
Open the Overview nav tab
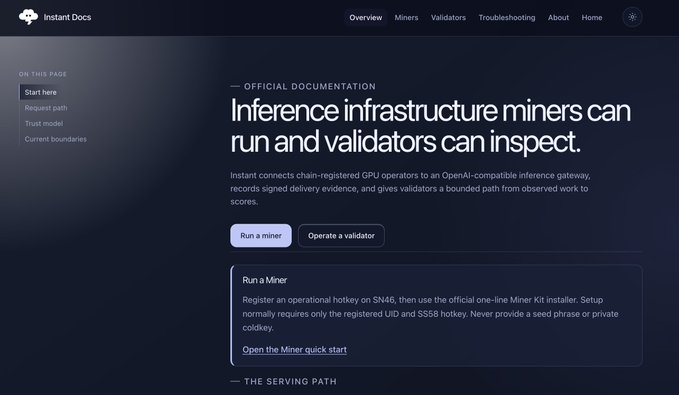[365, 18]
